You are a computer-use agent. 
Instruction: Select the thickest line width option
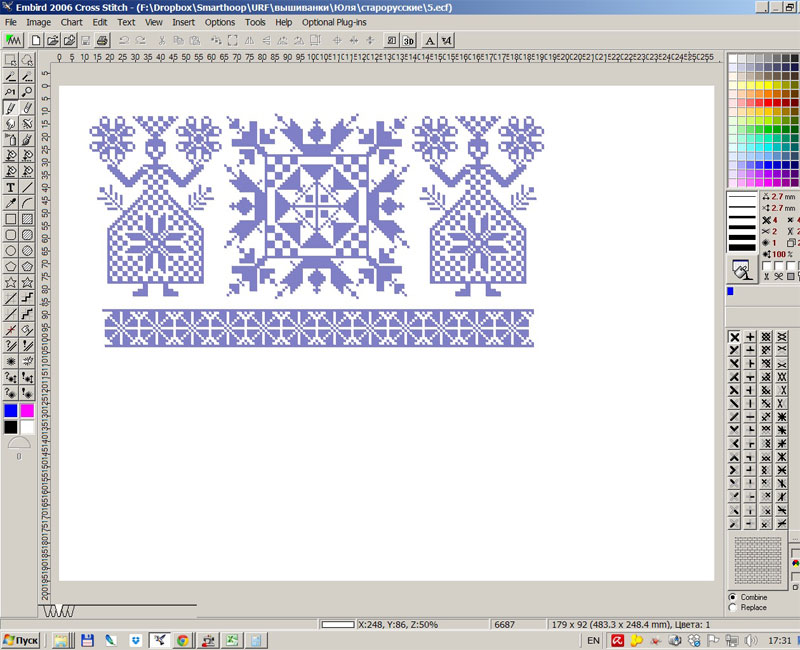pyautogui.click(x=742, y=247)
